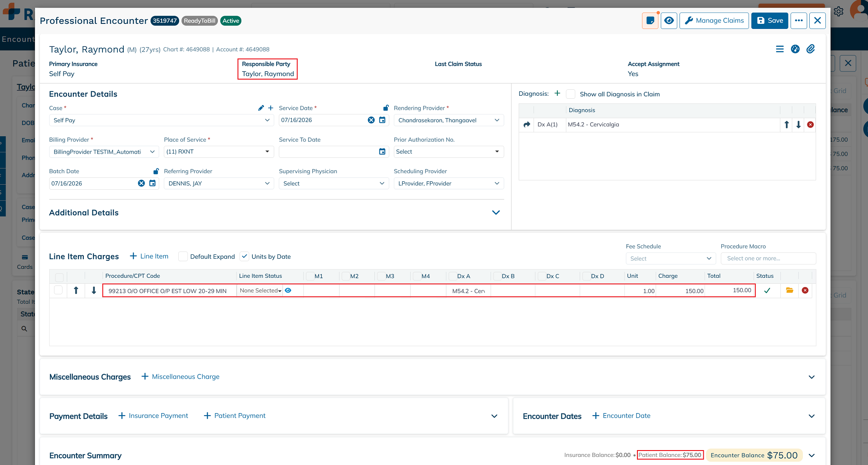Open the folder icon on 99213 line item
The height and width of the screenshot is (465, 868).
(x=789, y=291)
